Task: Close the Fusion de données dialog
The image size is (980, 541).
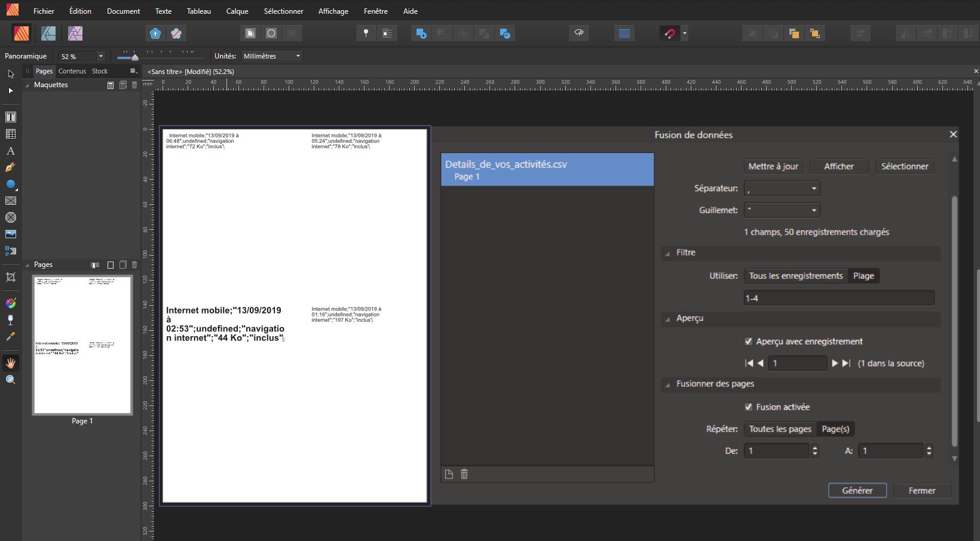Action: tap(954, 134)
